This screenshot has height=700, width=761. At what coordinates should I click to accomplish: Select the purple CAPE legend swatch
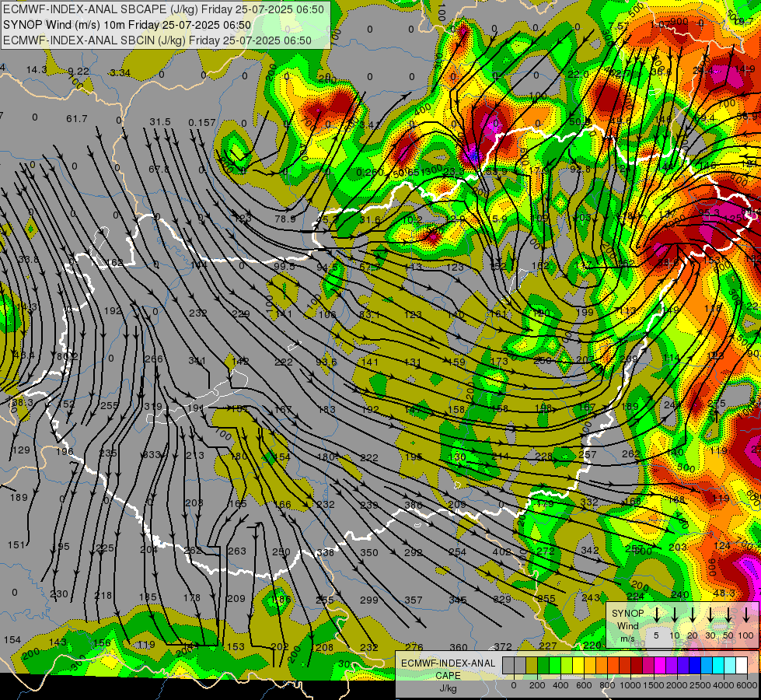click(671, 665)
